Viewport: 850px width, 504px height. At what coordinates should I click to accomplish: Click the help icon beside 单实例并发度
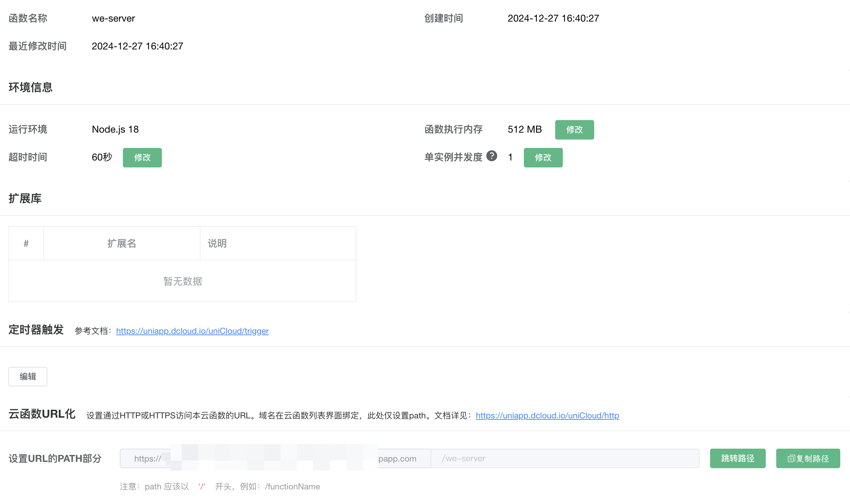(x=491, y=156)
